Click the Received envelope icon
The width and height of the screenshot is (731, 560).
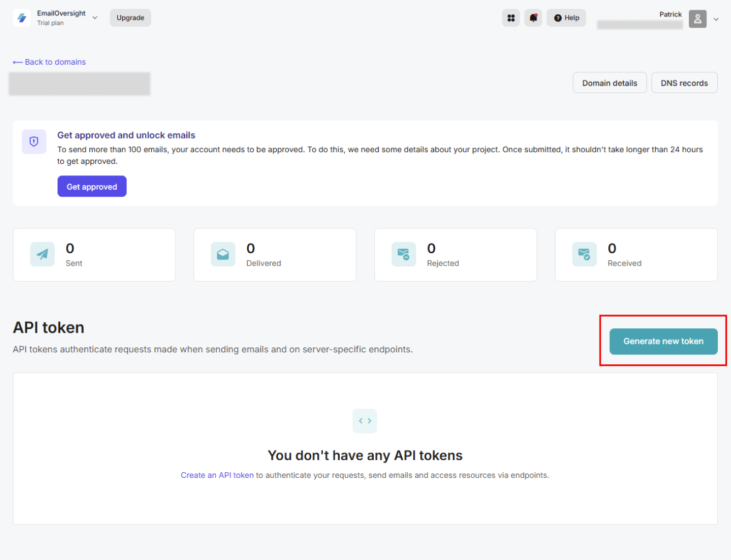tap(584, 254)
